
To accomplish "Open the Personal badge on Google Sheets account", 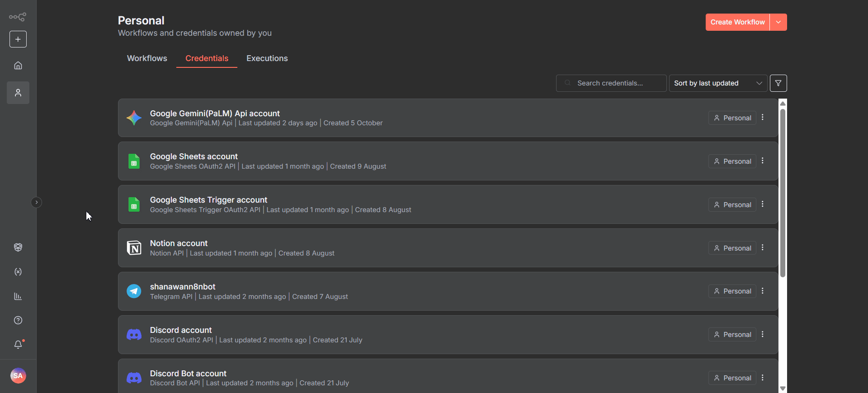I will 732,161.
